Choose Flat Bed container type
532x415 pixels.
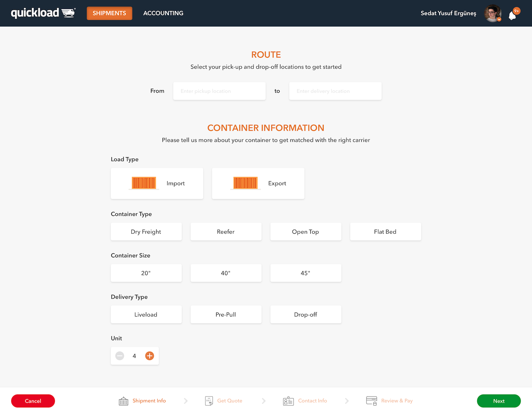386,232
